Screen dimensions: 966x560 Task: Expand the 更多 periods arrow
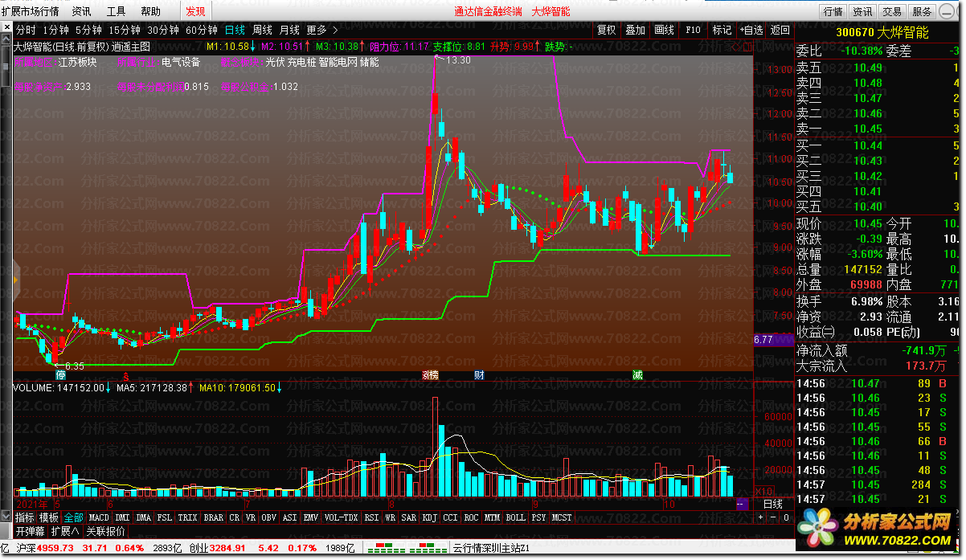[x=322, y=30]
